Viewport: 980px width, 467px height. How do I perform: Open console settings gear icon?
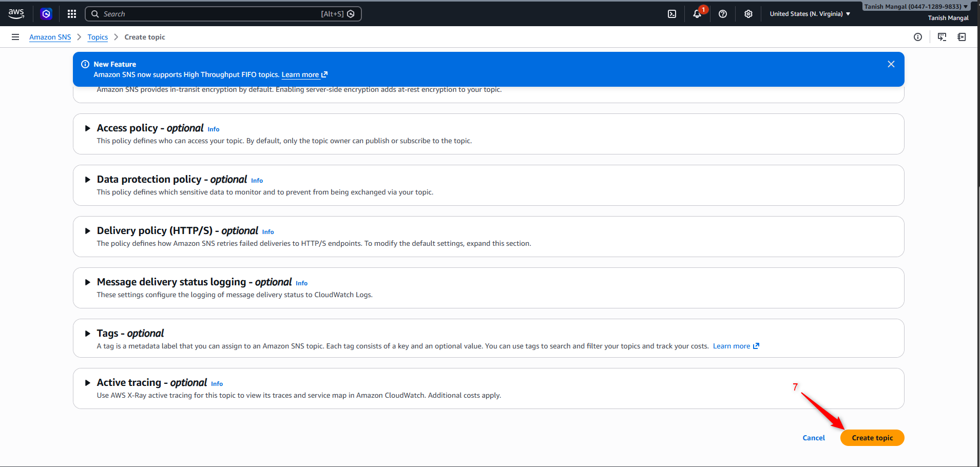pos(748,14)
